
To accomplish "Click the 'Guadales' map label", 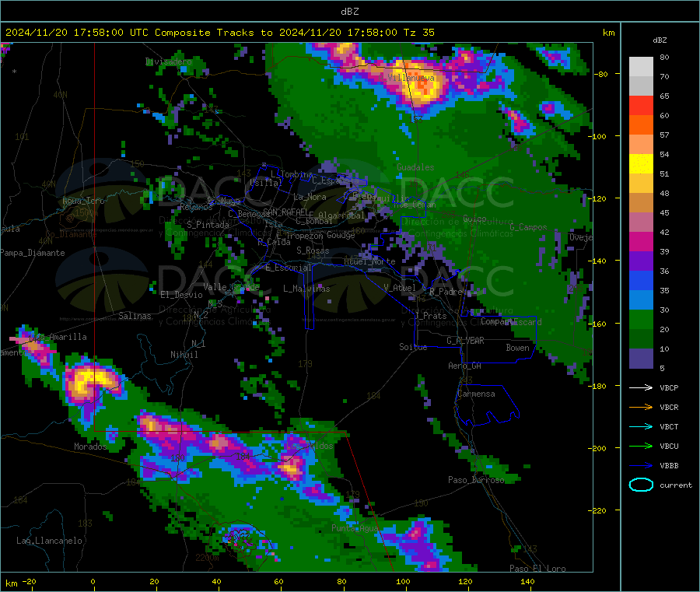I will tap(415, 167).
